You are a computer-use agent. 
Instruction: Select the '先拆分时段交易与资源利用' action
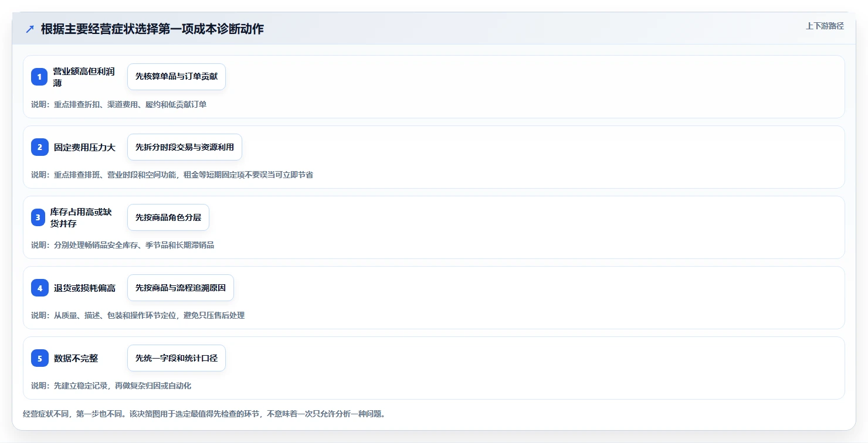click(185, 147)
